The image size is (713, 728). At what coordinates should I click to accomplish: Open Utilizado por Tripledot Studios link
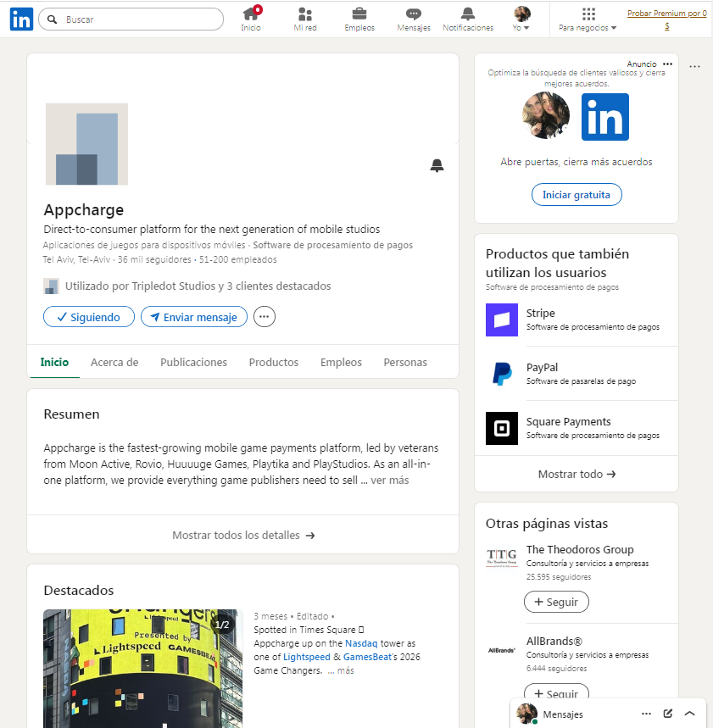pos(198,286)
